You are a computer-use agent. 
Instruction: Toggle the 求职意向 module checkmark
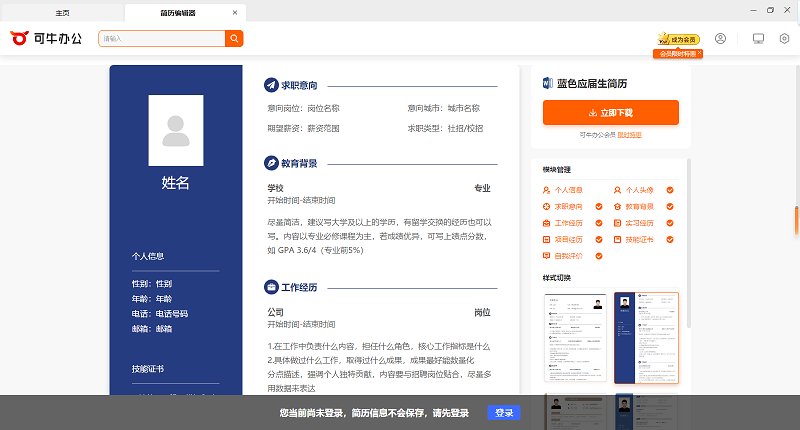click(x=598, y=207)
